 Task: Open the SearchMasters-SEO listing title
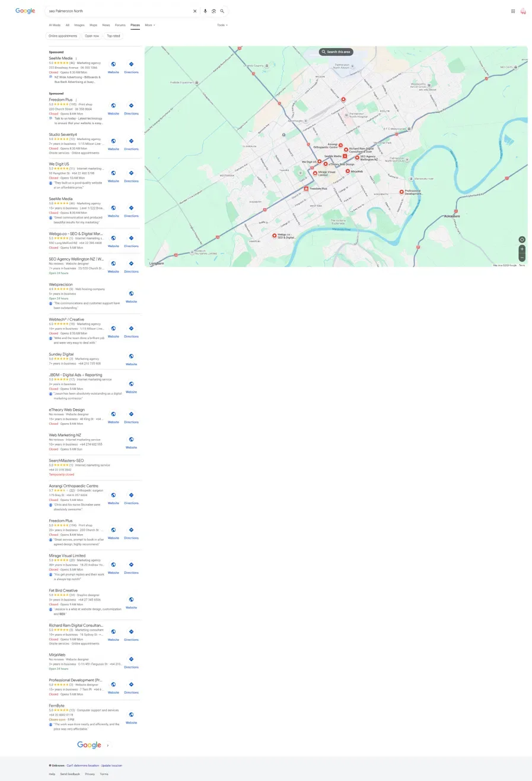pos(66,461)
